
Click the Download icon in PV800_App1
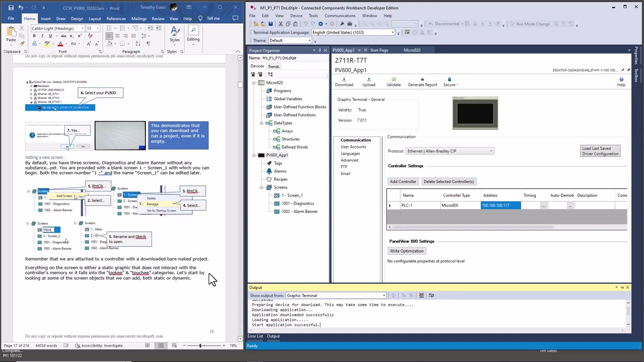coord(344,79)
